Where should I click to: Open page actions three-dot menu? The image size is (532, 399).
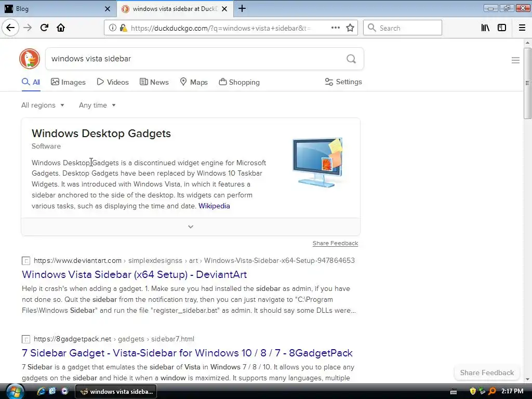click(336, 28)
